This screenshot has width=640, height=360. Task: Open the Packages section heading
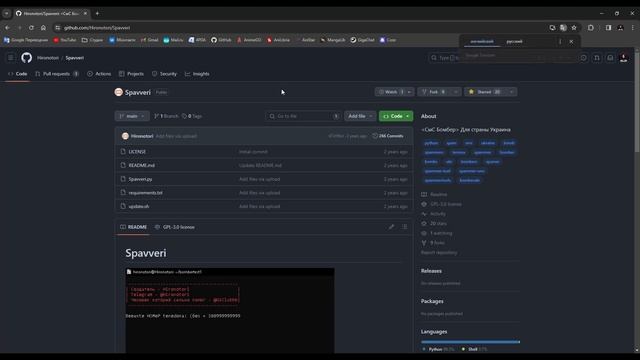tap(432, 301)
